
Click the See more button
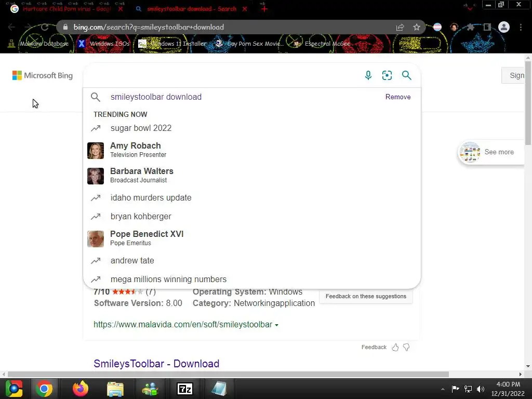491,152
